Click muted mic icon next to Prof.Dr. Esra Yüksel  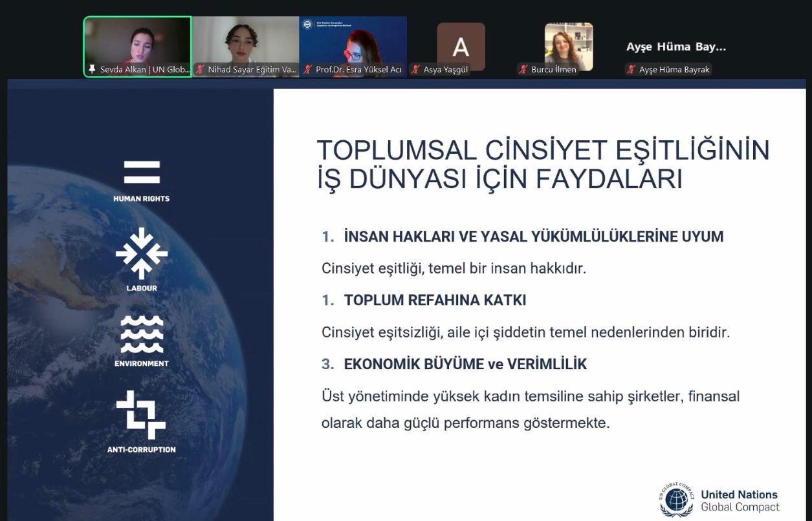pos(309,69)
